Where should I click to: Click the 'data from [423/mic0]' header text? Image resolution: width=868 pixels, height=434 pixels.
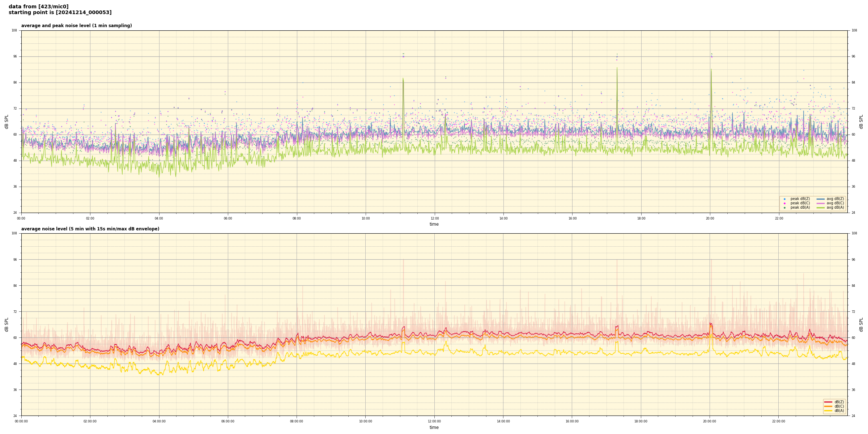click(x=38, y=7)
